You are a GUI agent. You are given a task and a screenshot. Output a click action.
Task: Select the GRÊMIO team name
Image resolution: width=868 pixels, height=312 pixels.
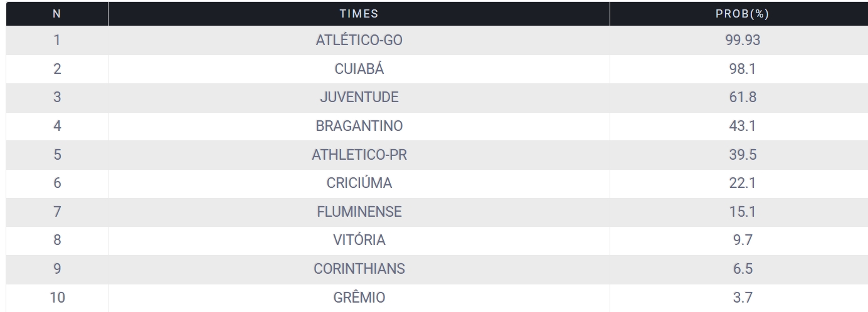coord(359,298)
